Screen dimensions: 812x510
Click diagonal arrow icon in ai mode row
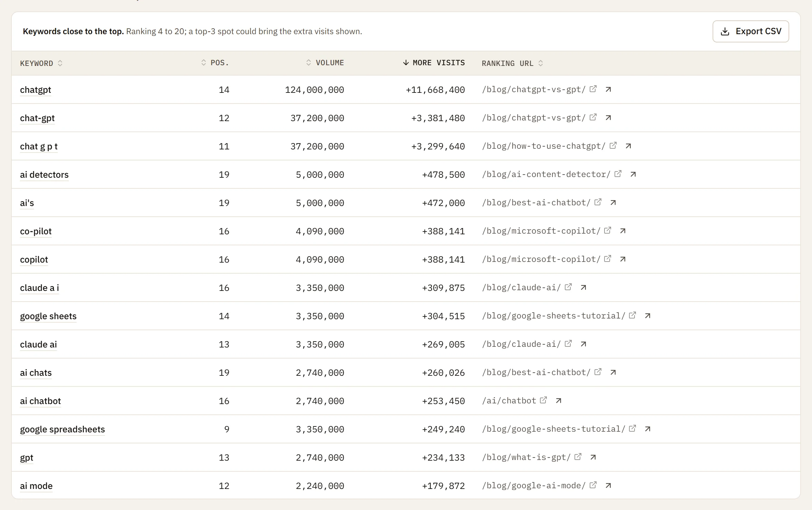(608, 486)
